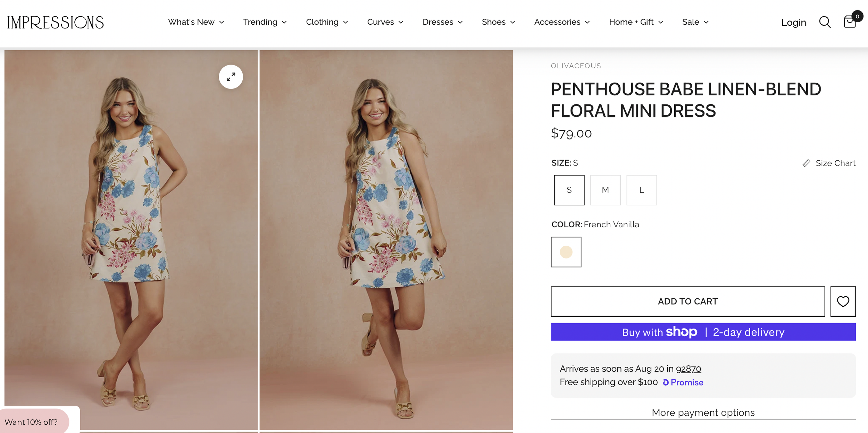
Task: Add dress to wishlist heart icon
Action: [843, 301]
